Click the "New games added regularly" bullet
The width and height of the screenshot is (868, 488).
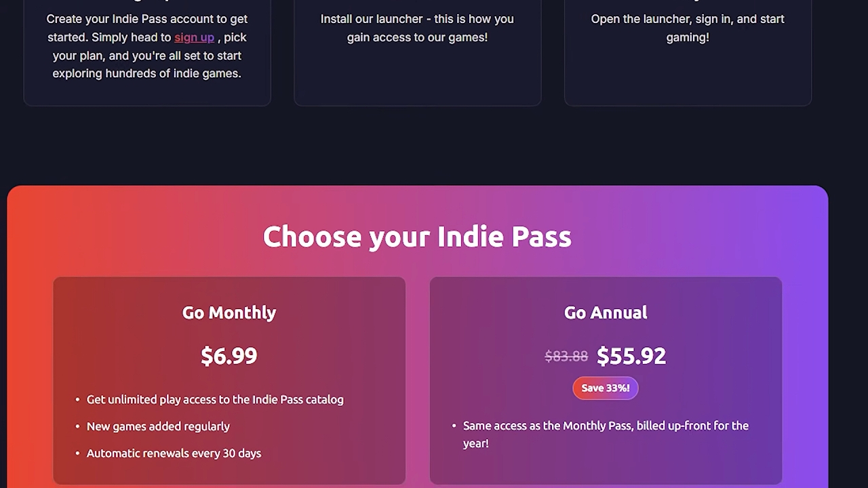tap(158, 426)
